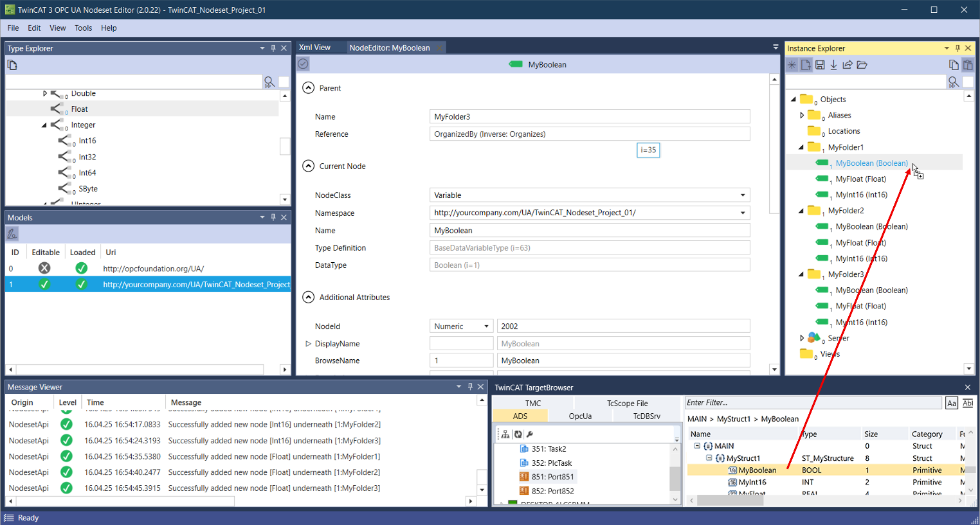This screenshot has width=980, height=525.
Task: Expand the Aliases folder
Action: (x=802, y=115)
